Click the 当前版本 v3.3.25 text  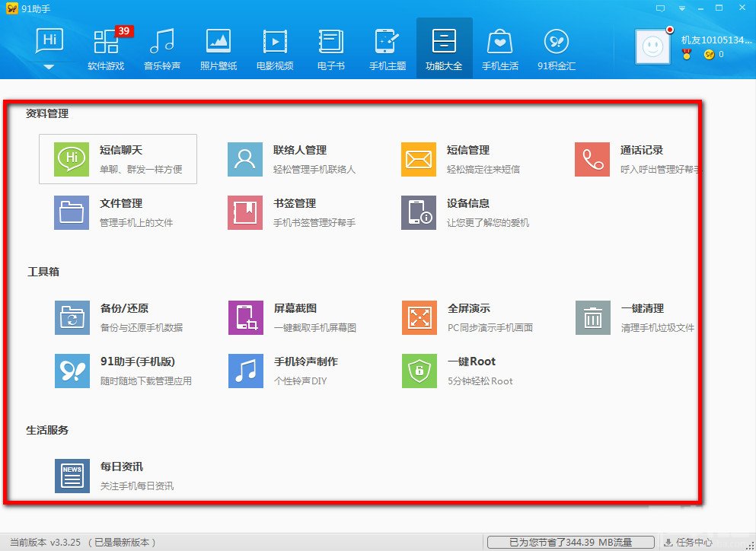click(x=46, y=543)
